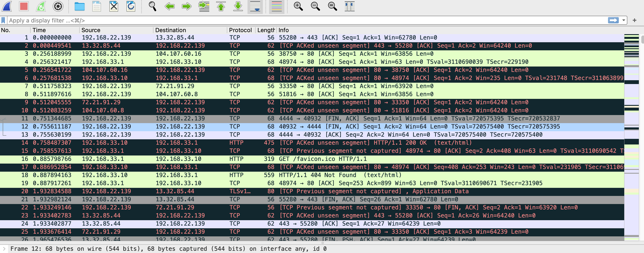The height and width of the screenshot is (253, 644).
Task: Expand the Frame 12 details tree
Action: (4, 249)
